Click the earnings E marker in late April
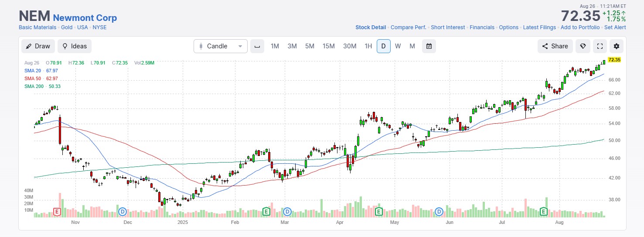644x237 pixels. (378, 212)
